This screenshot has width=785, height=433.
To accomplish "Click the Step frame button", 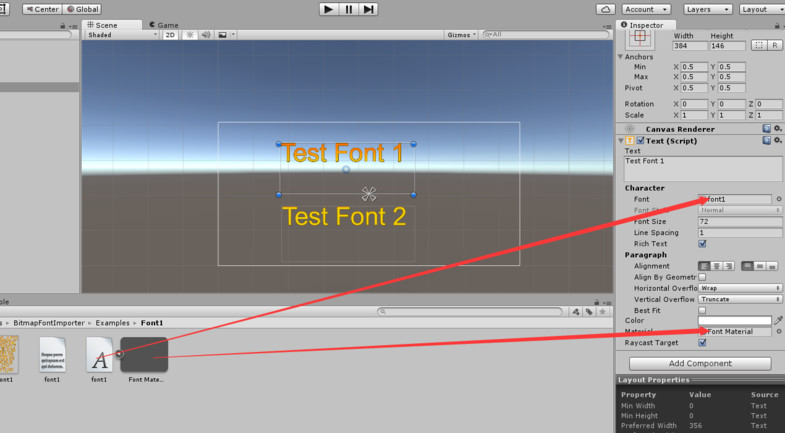I will [368, 9].
